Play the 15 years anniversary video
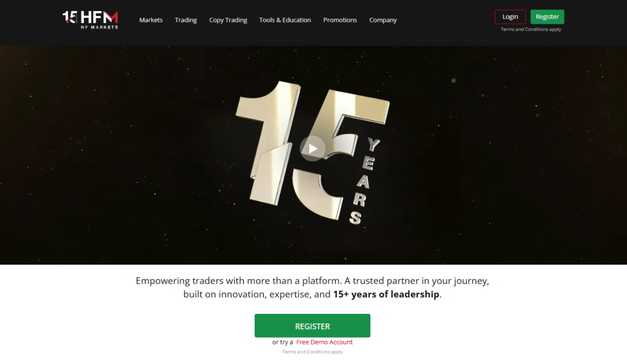This screenshot has width=627, height=364. (x=313, y=149)
